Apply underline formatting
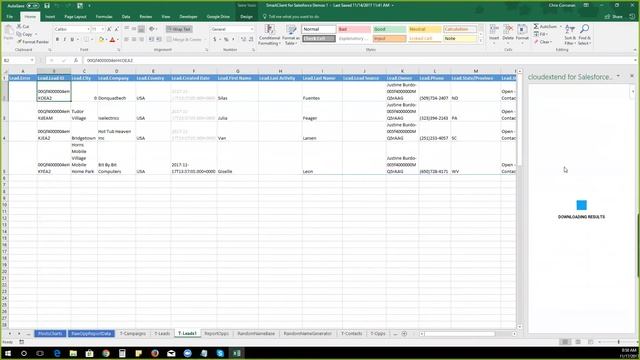The width and height of the screenshot is (640, 360). [72, 40]
